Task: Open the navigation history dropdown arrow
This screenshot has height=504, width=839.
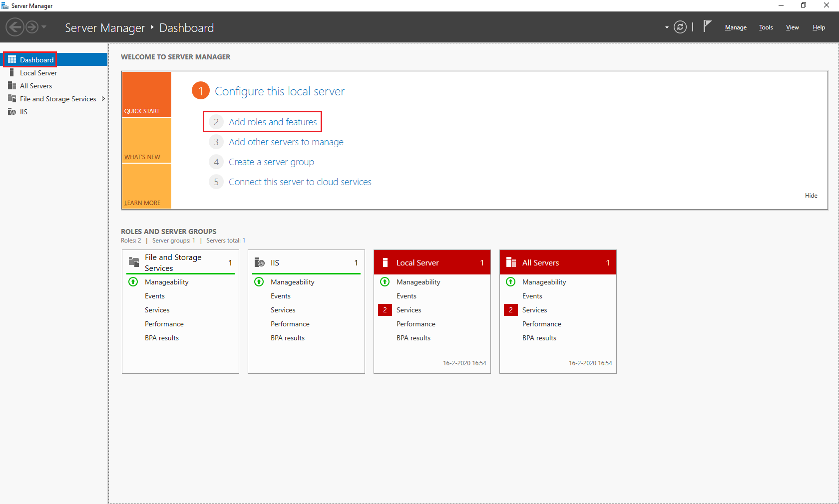Action: [x=44, y=27]
